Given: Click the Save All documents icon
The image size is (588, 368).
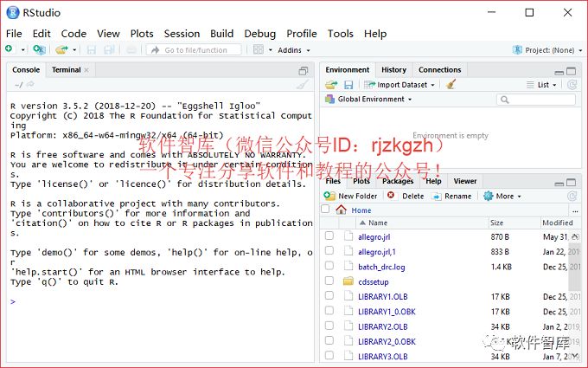Looking at the screenshot, I should click(109, 49).
